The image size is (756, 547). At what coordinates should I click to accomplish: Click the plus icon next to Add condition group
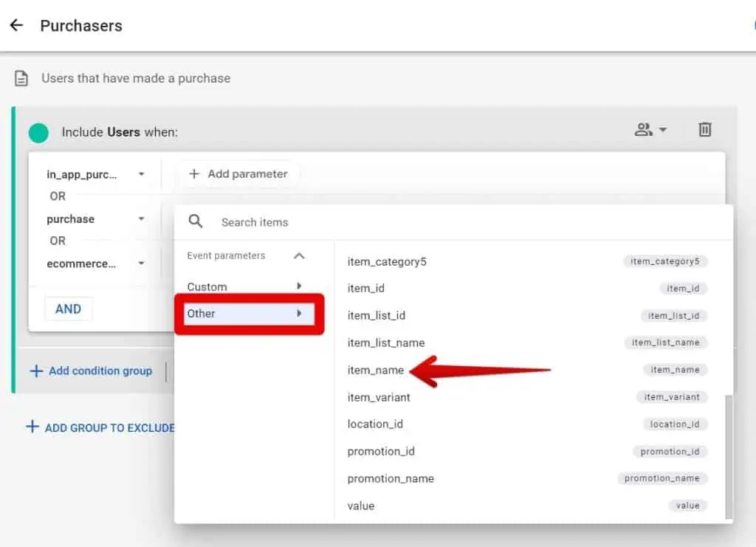pos(37,371)
